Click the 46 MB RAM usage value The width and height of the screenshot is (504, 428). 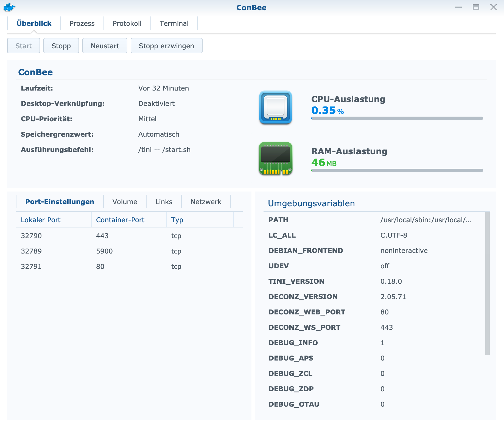click(324, 162)
